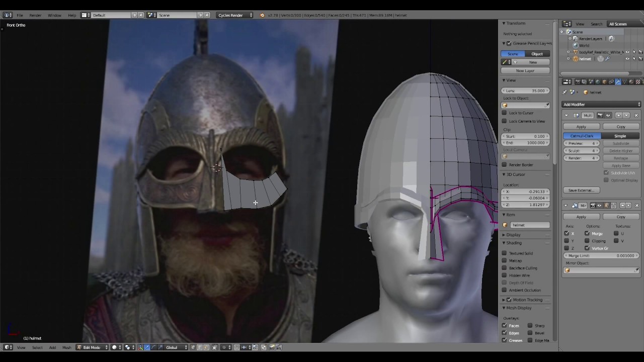
Task: Hide bodyRef object using eye icon
Action: 627,52
